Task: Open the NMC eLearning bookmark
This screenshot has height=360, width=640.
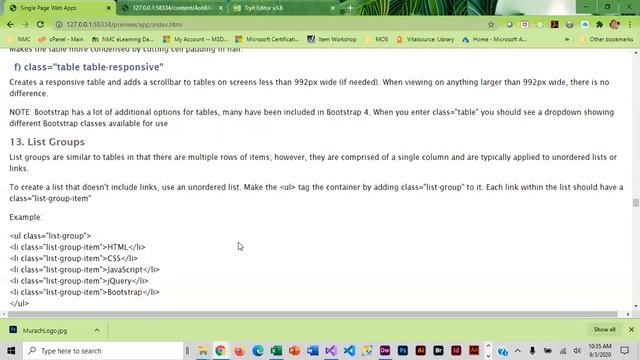Action: click(x=122, y=40)
